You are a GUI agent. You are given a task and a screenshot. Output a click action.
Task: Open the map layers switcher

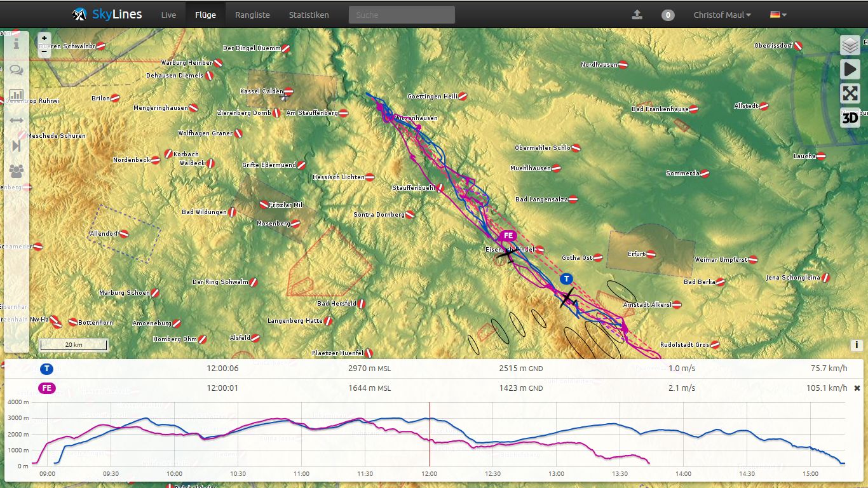pyautogui.click(x=850, y=45)
